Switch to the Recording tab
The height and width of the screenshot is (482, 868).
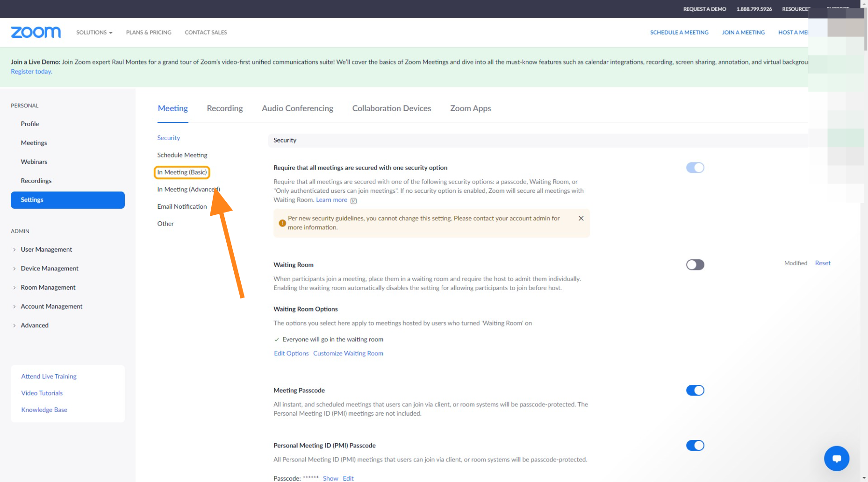225,108
